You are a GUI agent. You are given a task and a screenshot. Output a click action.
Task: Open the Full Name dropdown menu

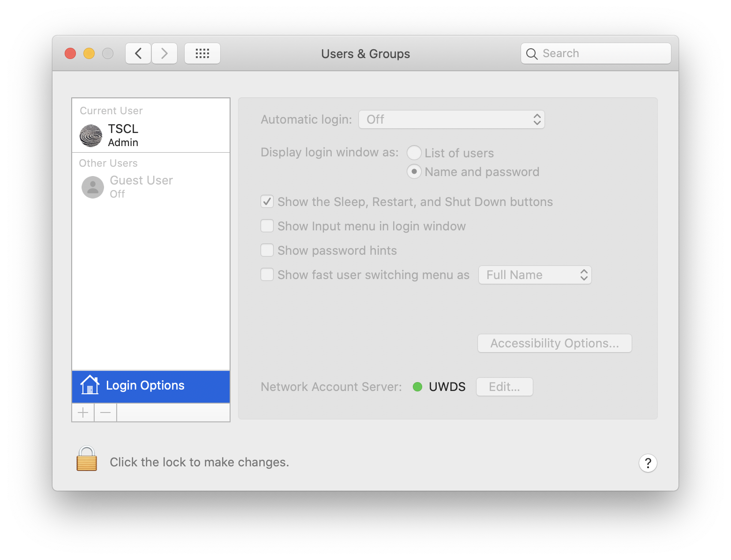tap(535, 275)
